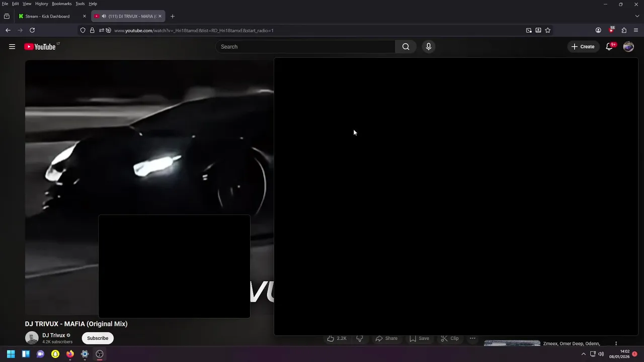Open the site permissions icon in address bar

pos(102,30)
